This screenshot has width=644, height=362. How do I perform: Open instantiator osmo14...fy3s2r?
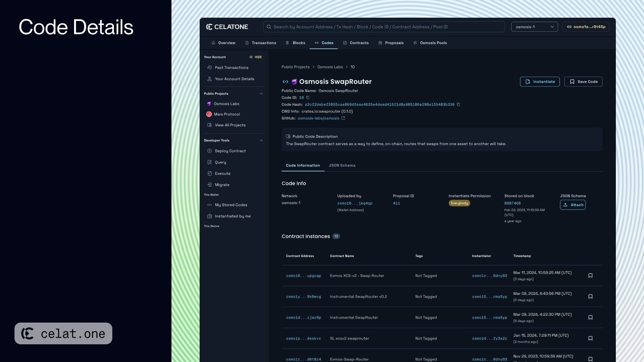[489, 339]
